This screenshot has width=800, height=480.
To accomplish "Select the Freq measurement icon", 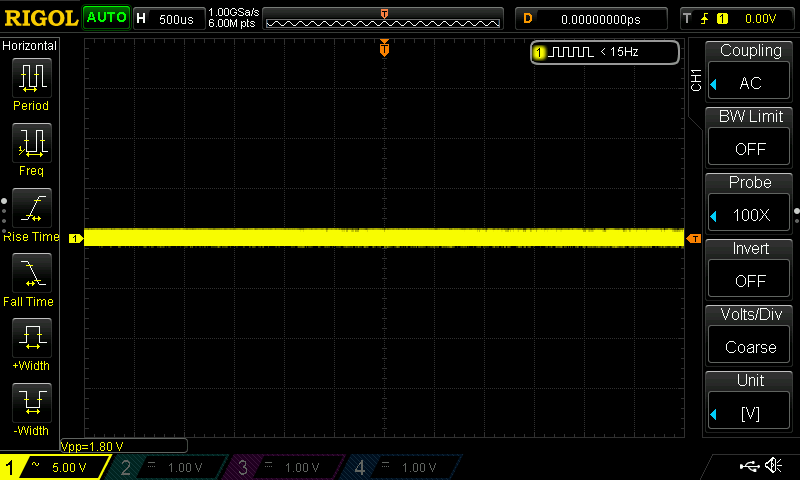I will (32, 143).
